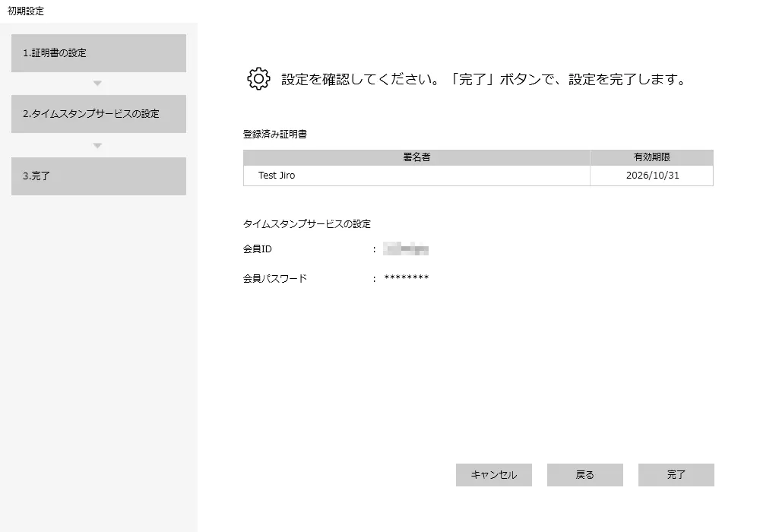Click the 会員ID label
The width and height of the screenshot is (760, 532).
coord(257,249)
